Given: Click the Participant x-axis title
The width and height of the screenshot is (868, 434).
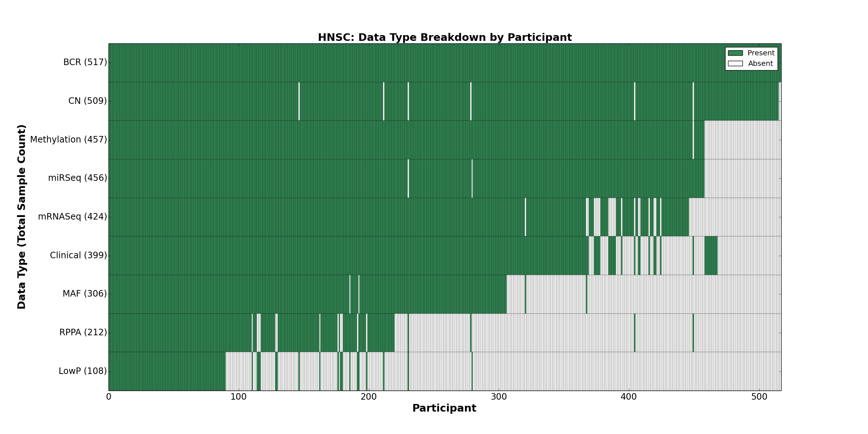Looking at the screenshot, I should tap(444, 408).
